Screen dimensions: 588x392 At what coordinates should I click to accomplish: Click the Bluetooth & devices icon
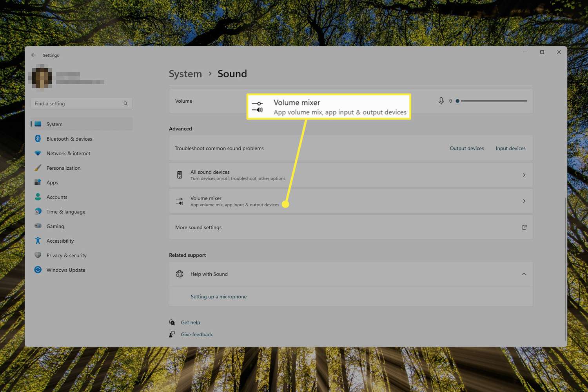(38, 139)
